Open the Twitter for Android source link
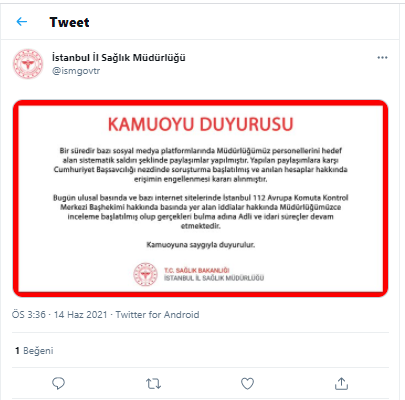The height and width of the screenshot is (400, 405). point(157,315)
